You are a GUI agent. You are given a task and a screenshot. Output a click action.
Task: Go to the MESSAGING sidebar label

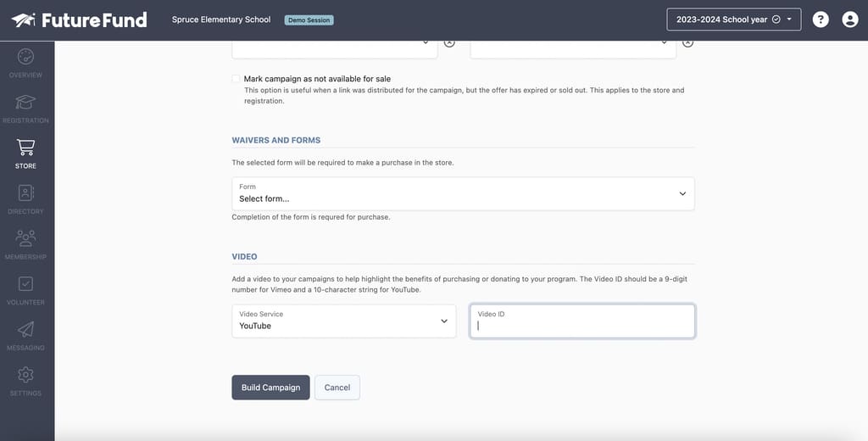(x=25, y=348)
